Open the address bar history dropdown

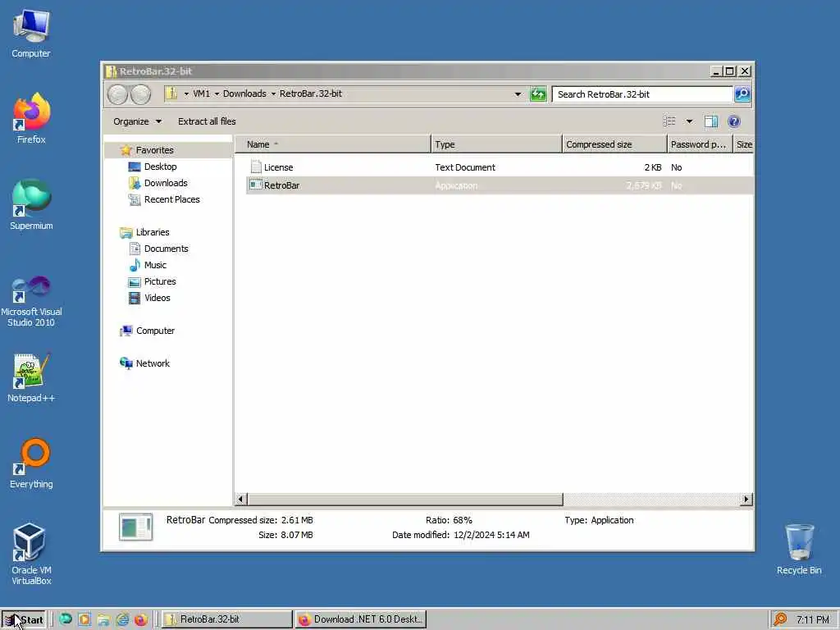[518, 94]
